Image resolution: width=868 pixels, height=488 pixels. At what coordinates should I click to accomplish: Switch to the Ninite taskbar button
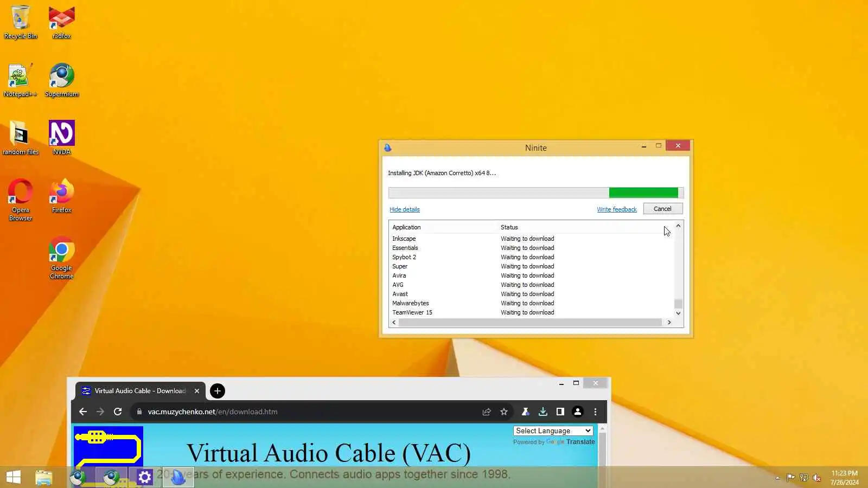coord(178,477)
